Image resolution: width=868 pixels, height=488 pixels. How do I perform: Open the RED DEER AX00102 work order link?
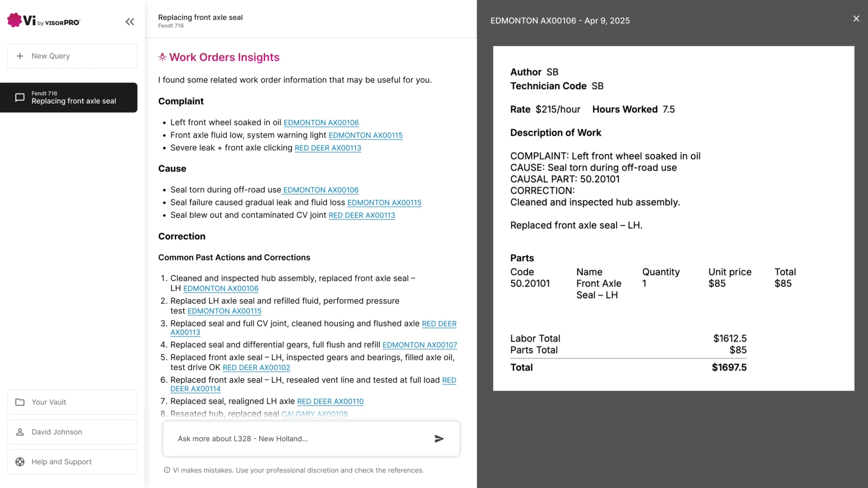tap(256, 368)
